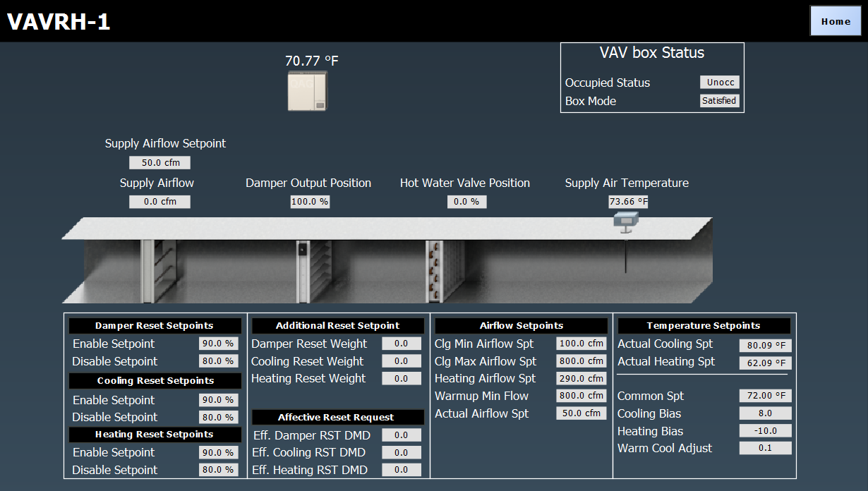Click the Supply Airflow Setpoint field

coord(159,162)
